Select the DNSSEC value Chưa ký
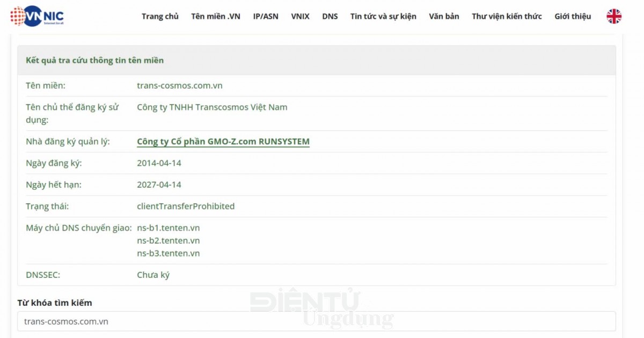 tap(153, 275)
